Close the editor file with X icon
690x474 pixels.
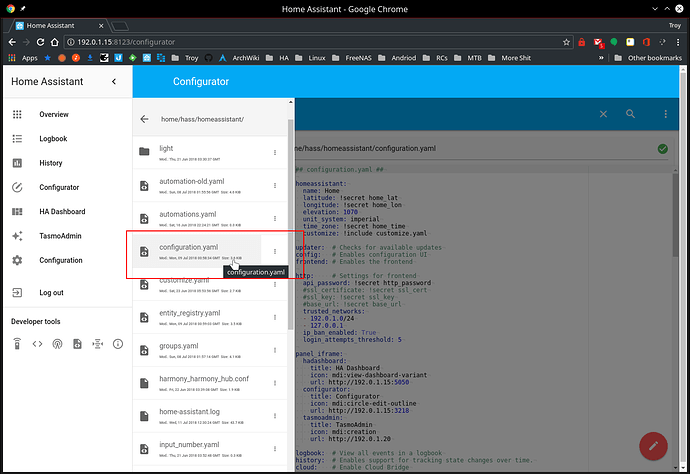coord(603,114)
